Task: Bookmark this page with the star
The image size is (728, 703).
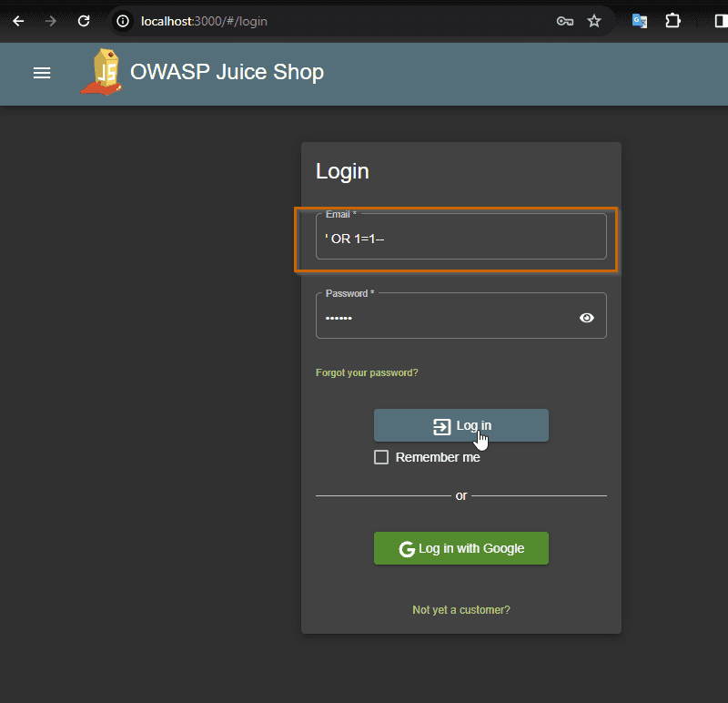Action: tap(594, 21)
